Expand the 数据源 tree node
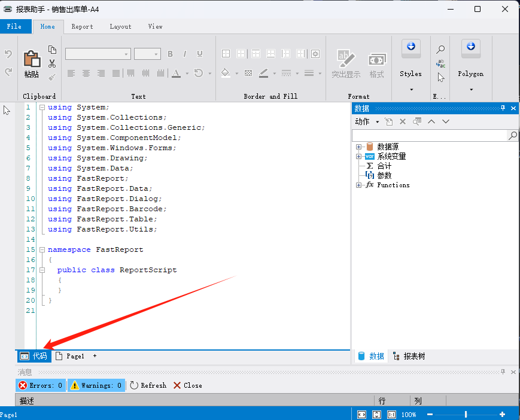Screen dimensions: 520x420 pyautogui.click(x=358, y=147)
